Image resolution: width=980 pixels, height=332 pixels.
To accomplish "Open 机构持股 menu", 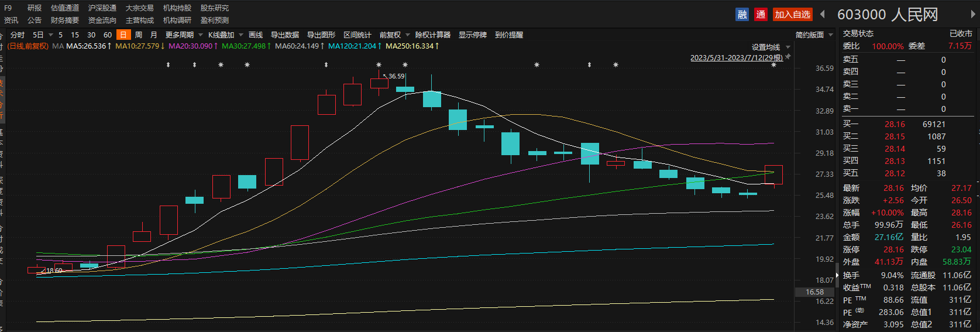I will click(x=177, y=8).
